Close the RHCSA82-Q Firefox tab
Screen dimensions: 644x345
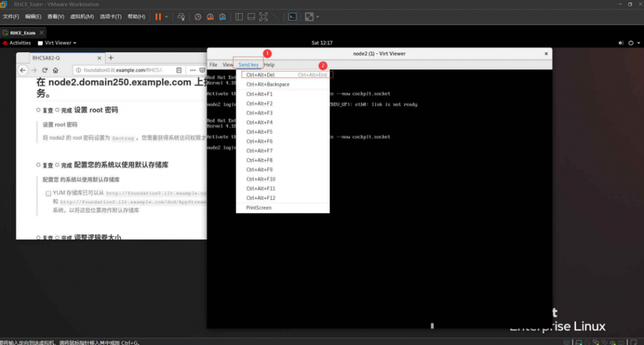click(x=99, y=58)
